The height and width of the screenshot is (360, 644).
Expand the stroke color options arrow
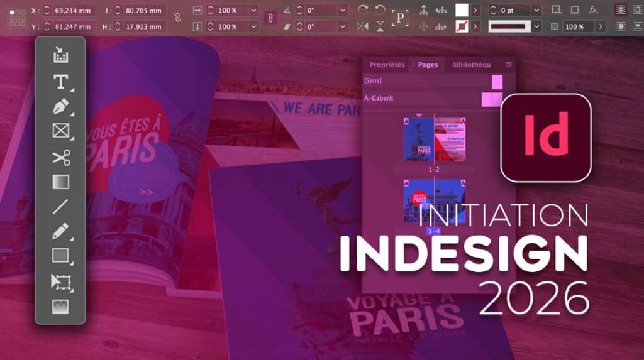tap(475, 26)
